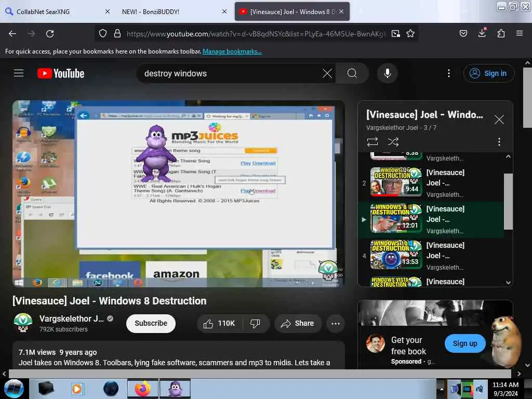Dislike the video with thumbs down
The width and height of the screenshot is (532, 399).
coord(256,323)
